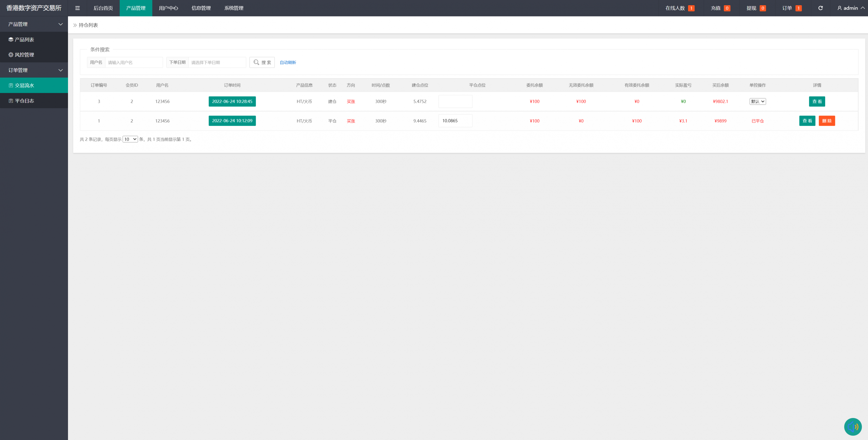
Task: Open the 用户中心 top menu
Action: click(x=168, y=8)
